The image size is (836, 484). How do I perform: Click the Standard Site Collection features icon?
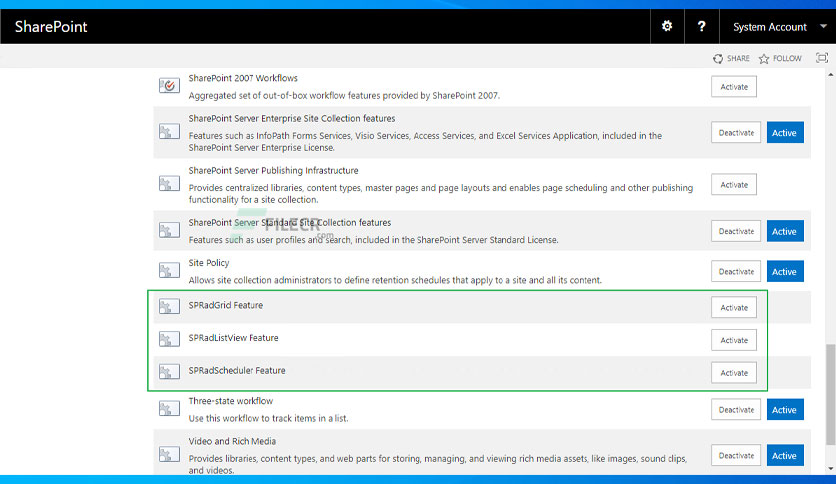pos(169,230)
